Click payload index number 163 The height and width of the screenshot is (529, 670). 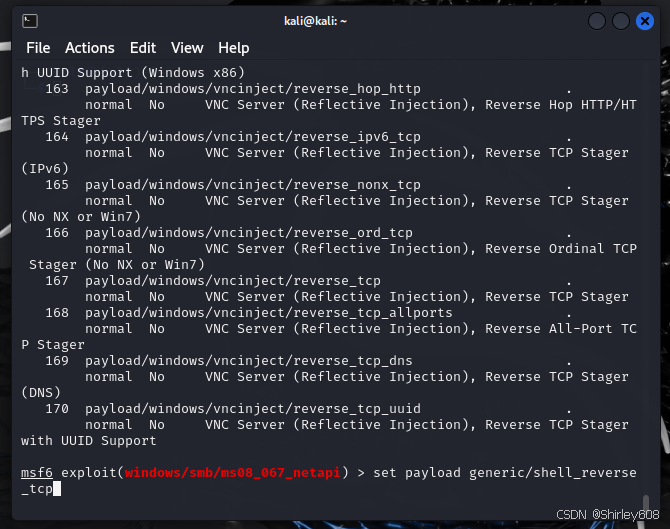coord(57,89)
